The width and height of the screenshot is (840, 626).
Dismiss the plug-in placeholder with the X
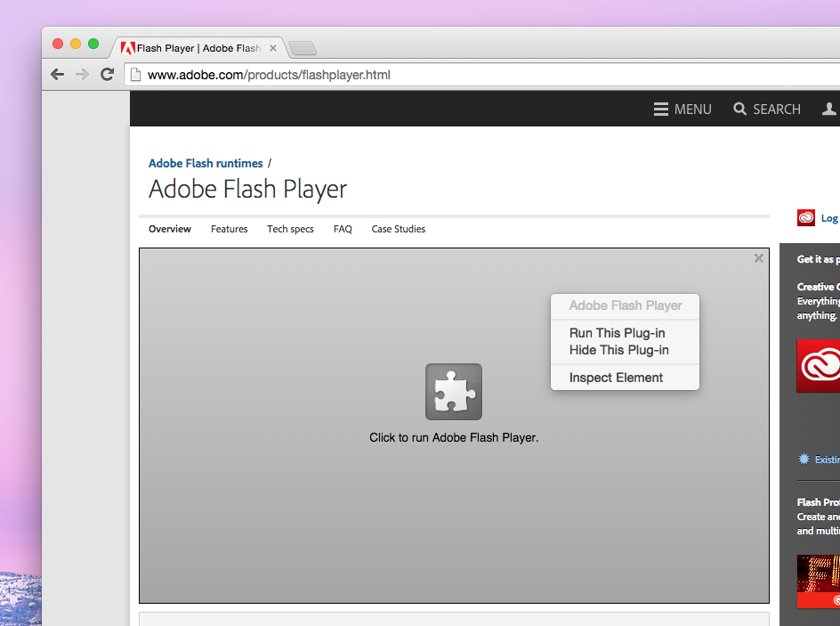coord(758,258)
